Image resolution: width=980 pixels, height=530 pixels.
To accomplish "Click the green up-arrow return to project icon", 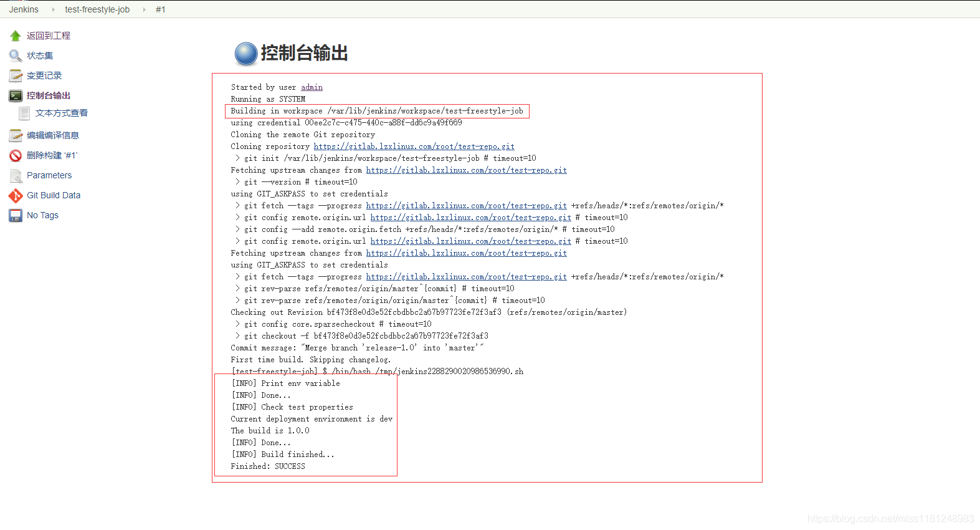I will click(16, 36).
